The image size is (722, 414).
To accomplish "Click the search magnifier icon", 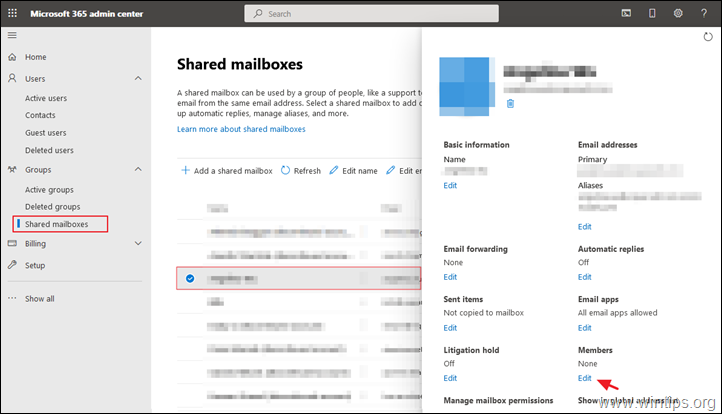I will [258, 14].
